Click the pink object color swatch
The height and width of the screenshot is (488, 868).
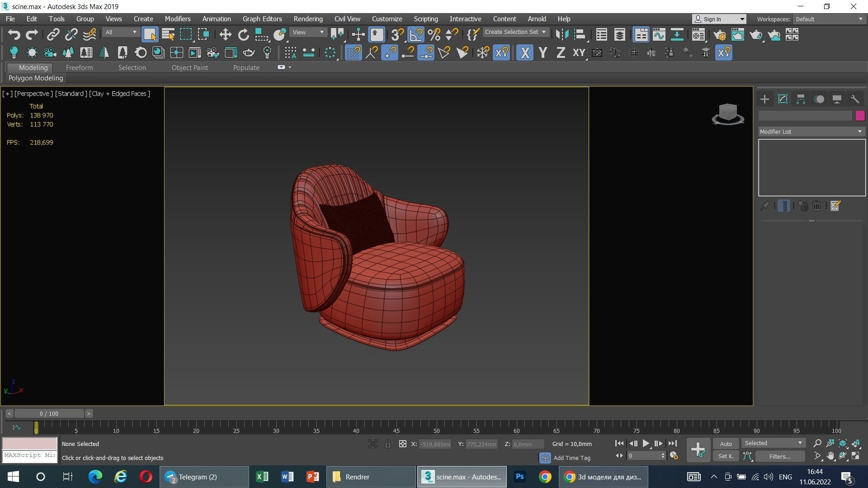click(860, 116)
